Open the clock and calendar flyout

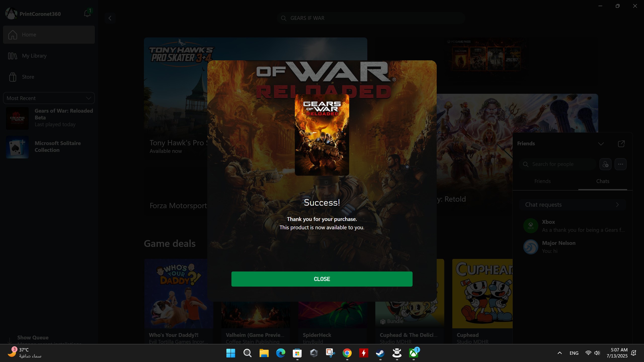[617, 353]
